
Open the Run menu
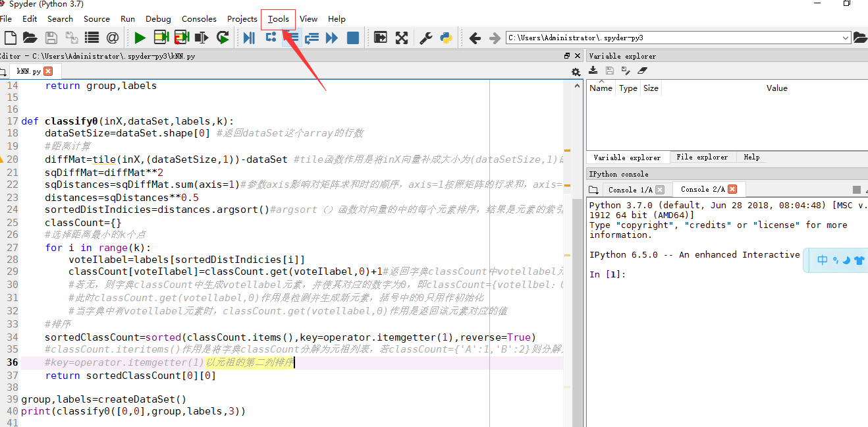tap(128, 19)
